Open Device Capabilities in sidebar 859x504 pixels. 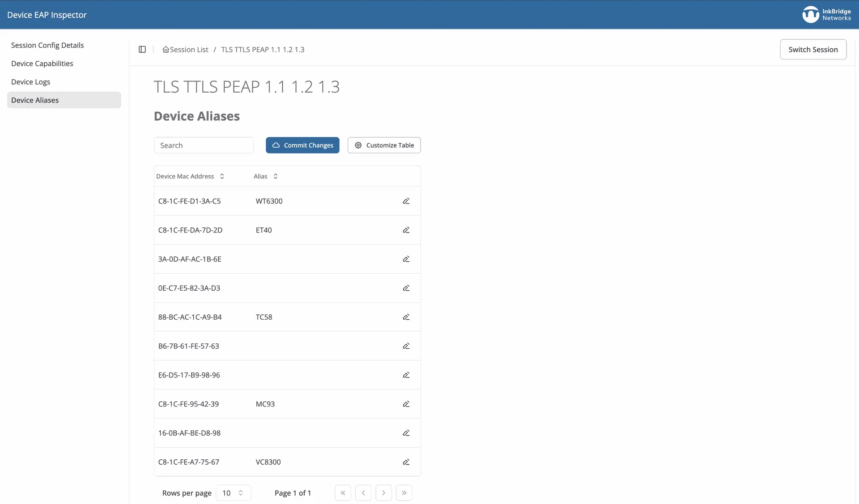[x=42, y=64]
